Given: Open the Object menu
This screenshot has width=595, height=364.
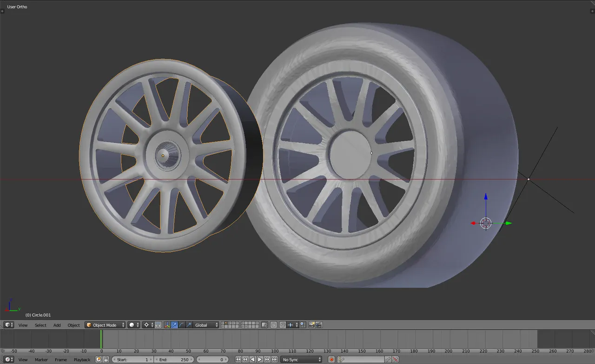Looking at the screenshot, I should point(73,325).
